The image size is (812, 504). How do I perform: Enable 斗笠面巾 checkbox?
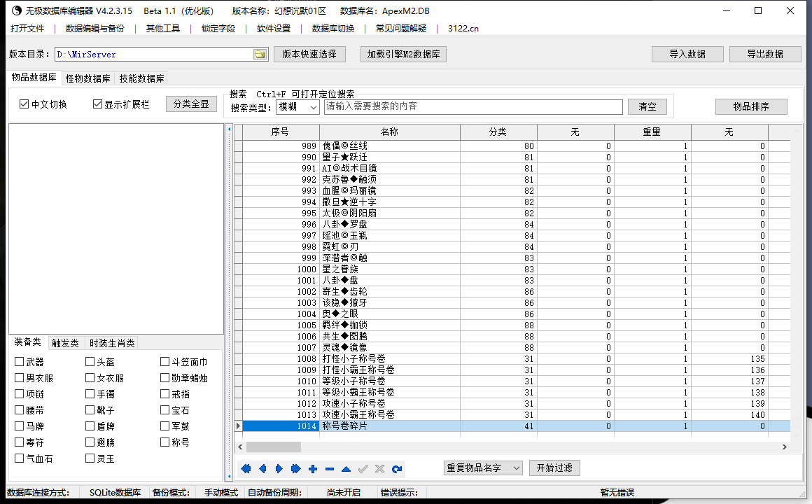click(x=164, y=362)
